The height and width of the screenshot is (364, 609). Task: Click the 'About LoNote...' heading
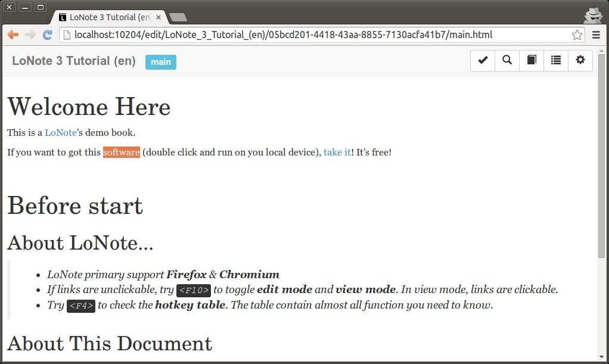(80, 243)
